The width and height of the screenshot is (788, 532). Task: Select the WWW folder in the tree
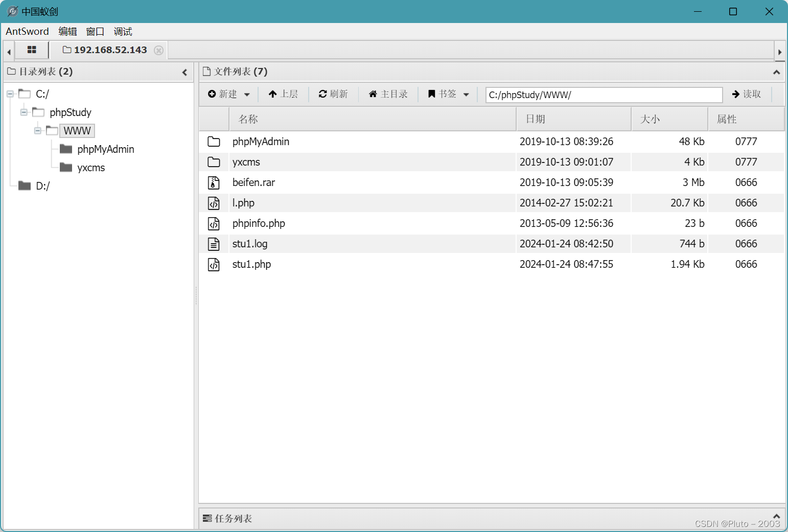click(77, 131)
